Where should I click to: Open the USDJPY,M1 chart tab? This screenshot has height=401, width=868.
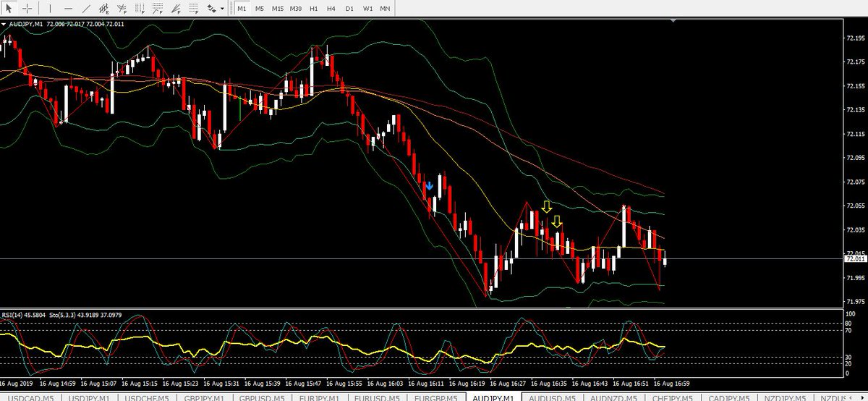point(88,396)
